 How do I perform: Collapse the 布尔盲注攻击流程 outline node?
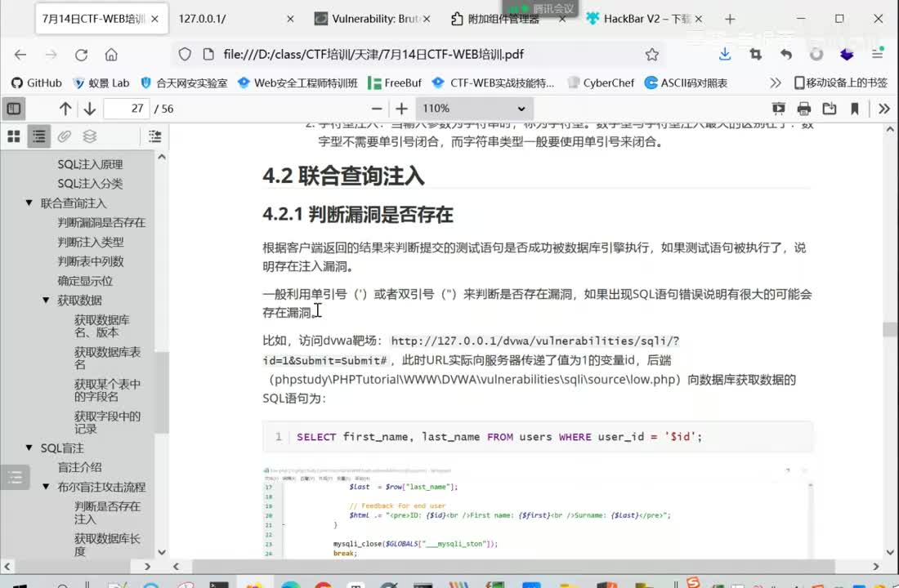(x=46, y=487)
